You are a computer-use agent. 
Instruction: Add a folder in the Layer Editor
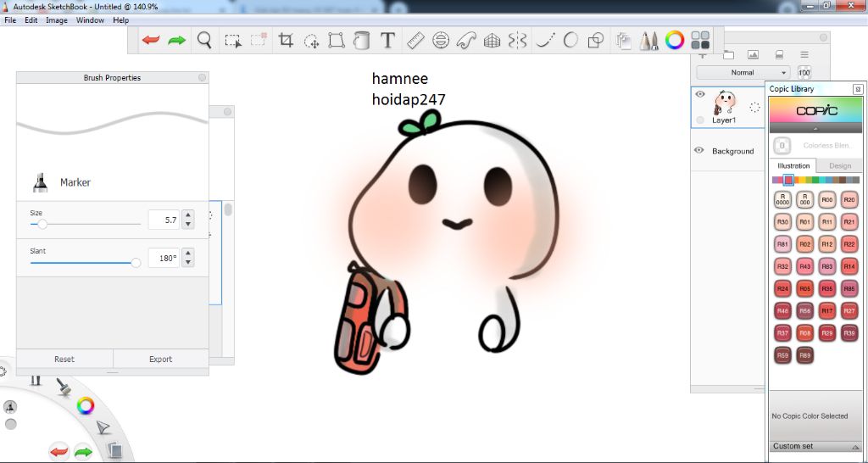point(728,55)
